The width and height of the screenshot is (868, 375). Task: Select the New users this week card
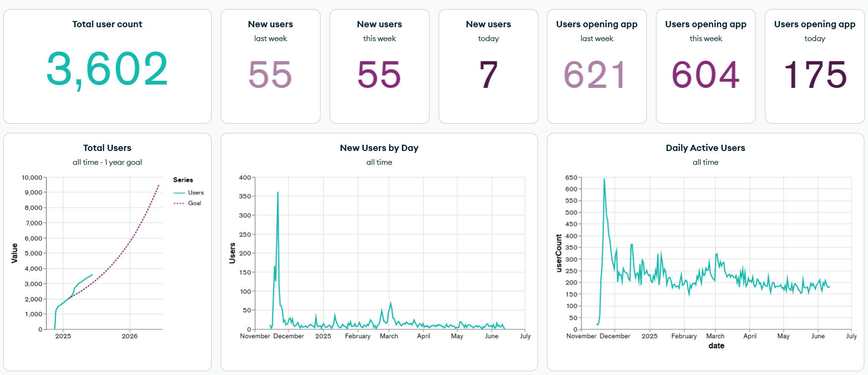[379, 66]
